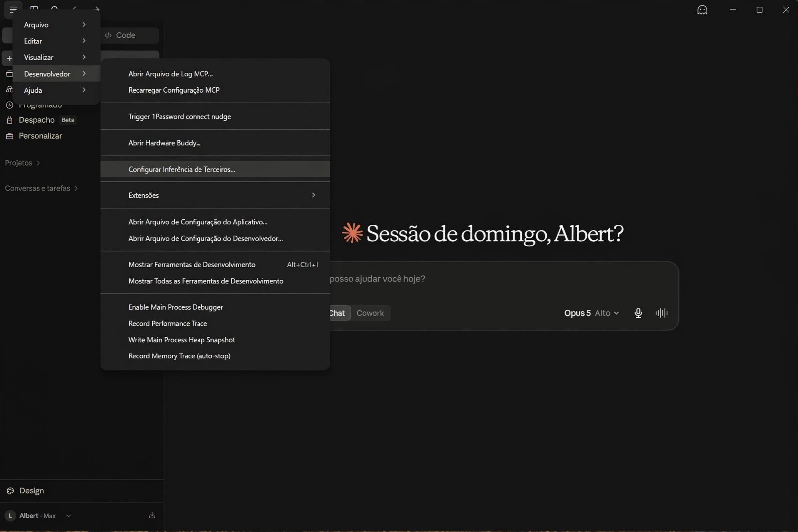This screenshot has width=798, height=532.
Task: Click Enable Main Process Debugger
Action: (215, 307)
